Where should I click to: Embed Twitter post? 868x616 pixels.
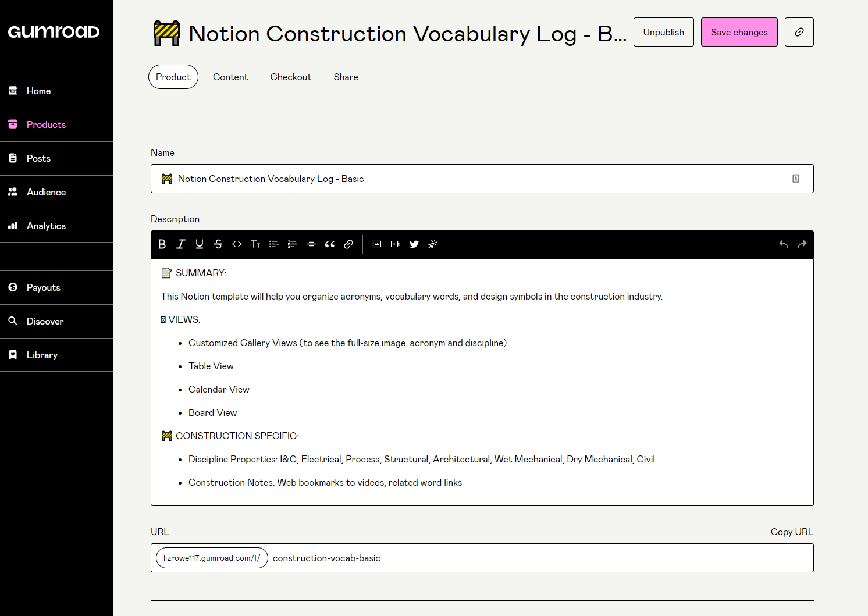pyautogui.click(x=414, y=244)
